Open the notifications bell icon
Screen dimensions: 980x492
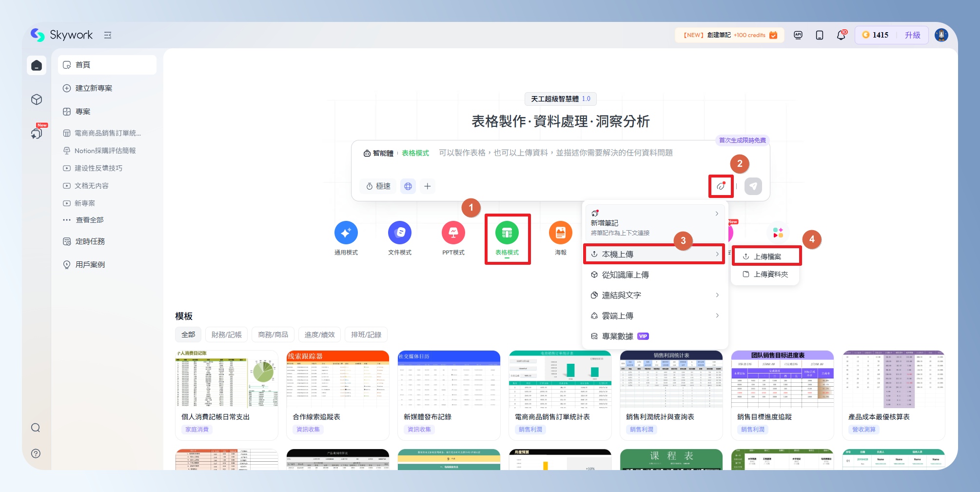(x=841, y=35)
